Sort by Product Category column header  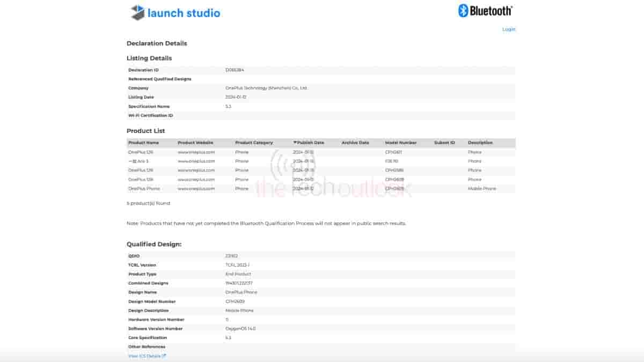(254, 143)
